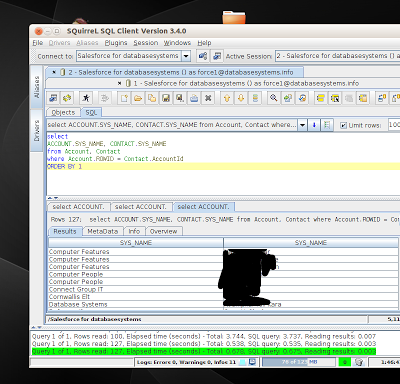Click the global preferences icon beside Connect to
The image size is (400, 384).
[203, 56]
